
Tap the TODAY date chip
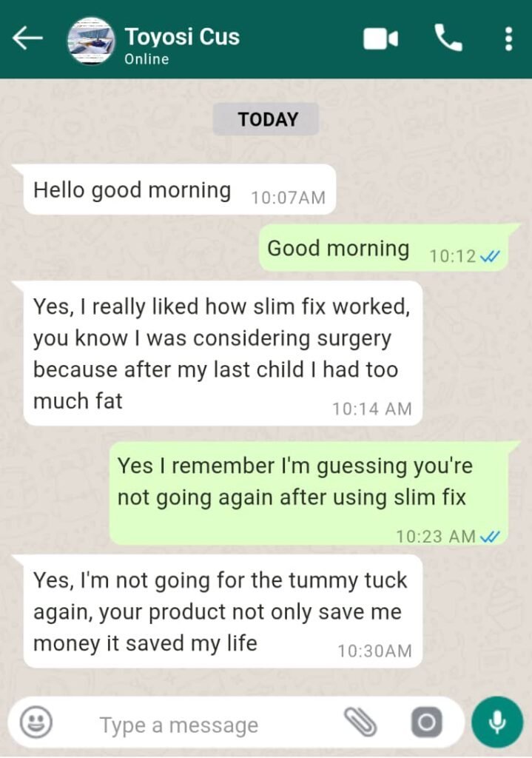point(268,119)
